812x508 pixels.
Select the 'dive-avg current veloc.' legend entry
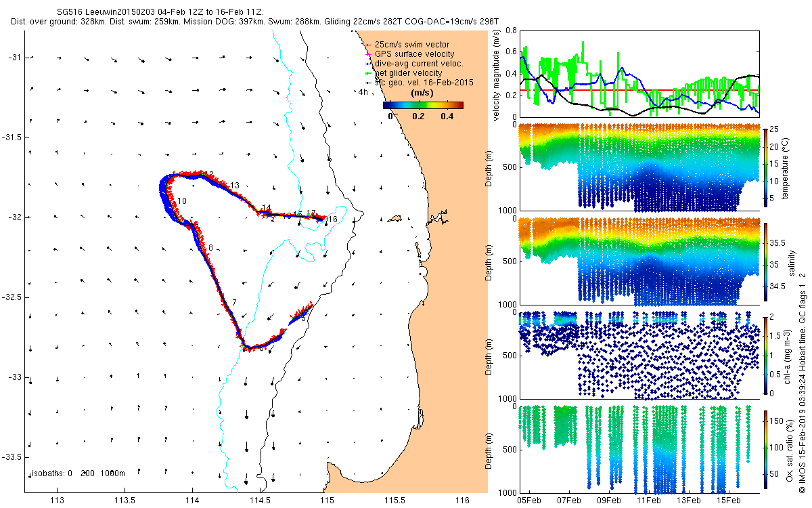[x=418, y=64]
